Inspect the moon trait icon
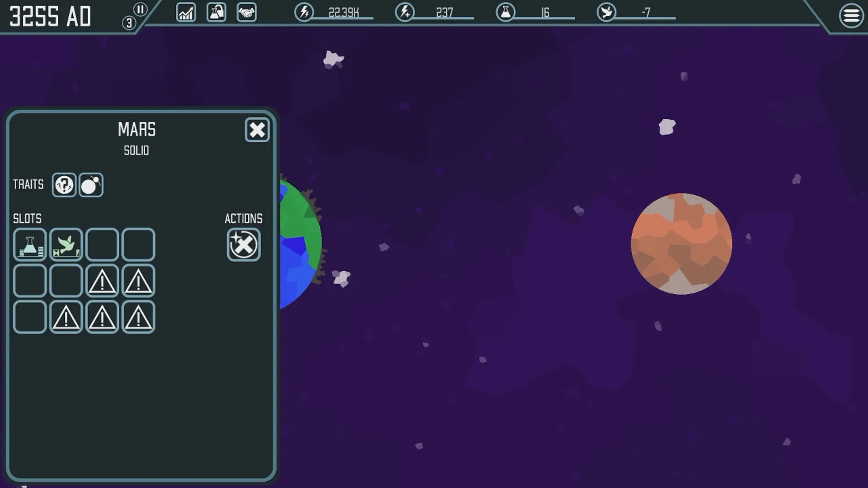The height and width of the screenshot is (488, 868). pos(91,185)
